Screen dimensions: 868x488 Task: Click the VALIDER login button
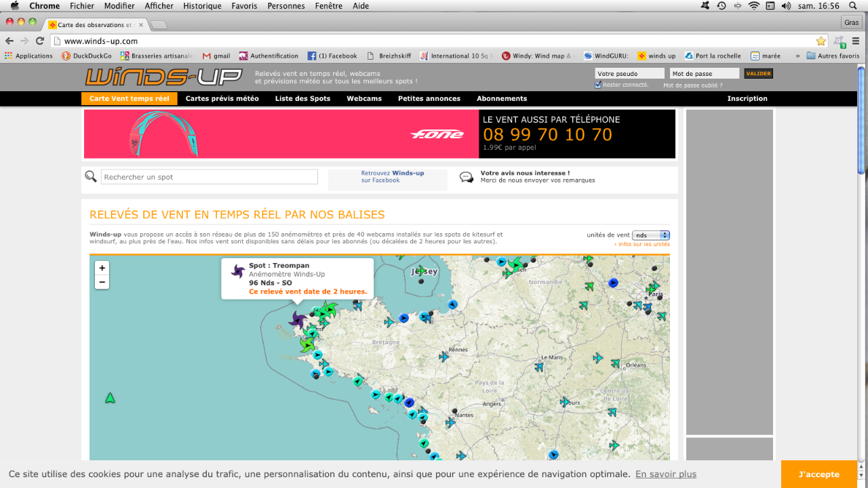[758, 73]
